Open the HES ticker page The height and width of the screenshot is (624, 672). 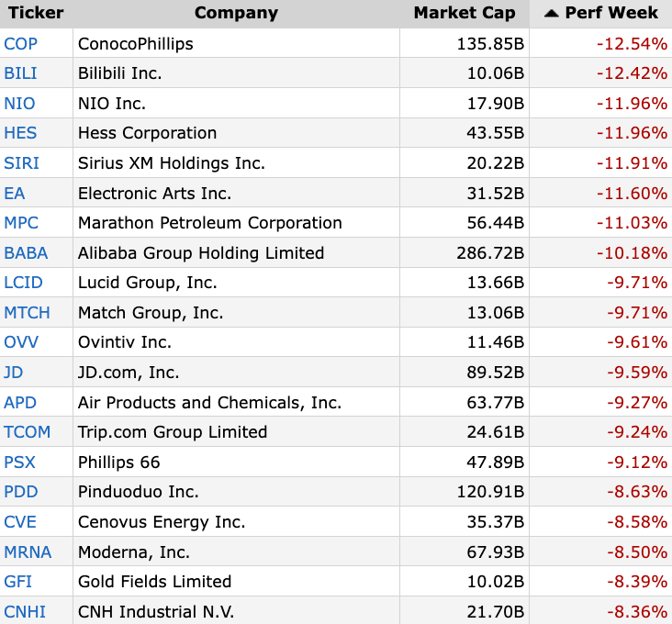pyautogui.click(x=20, y=133)
